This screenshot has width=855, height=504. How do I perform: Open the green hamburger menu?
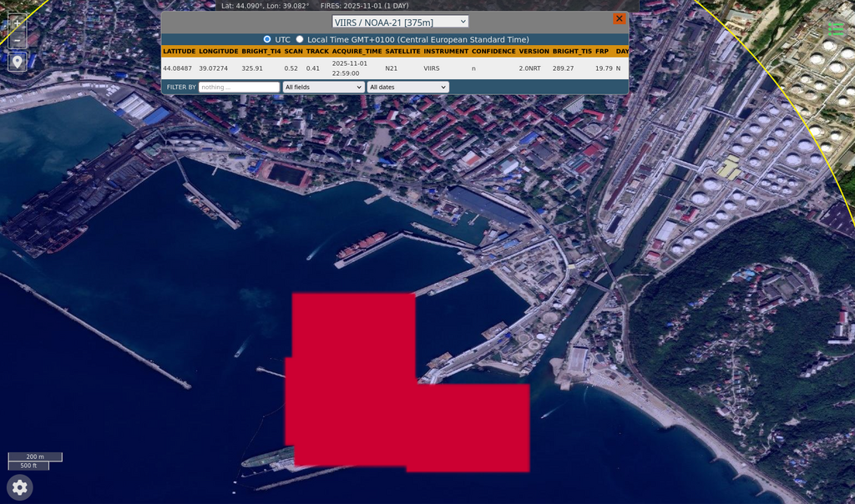pyautogui.click(x=835, y=29)
